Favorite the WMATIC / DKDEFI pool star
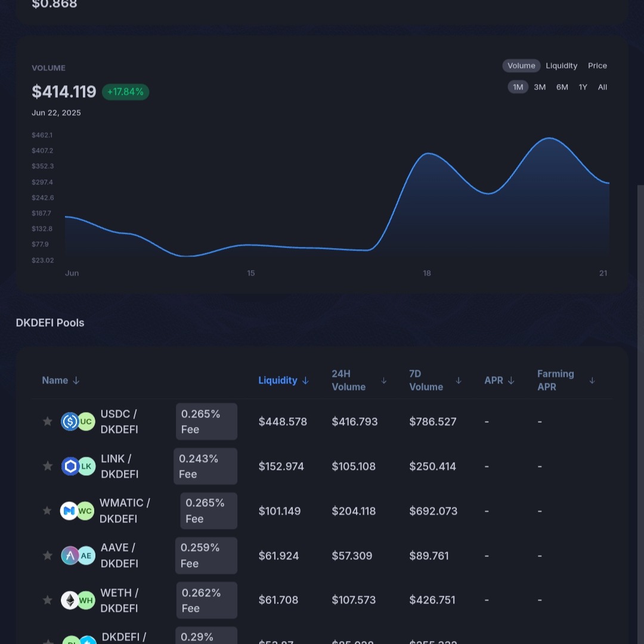644x644 pixels. [48, 510]
